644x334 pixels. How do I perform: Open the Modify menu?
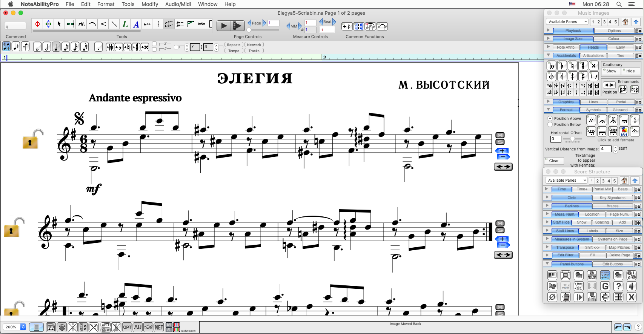150,4
